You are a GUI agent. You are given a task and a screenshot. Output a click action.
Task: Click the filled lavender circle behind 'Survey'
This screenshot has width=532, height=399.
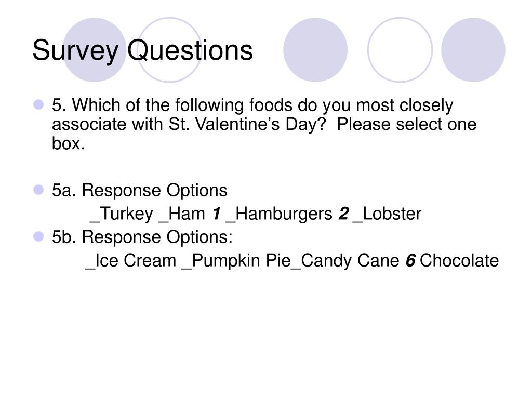coord(95,50)
